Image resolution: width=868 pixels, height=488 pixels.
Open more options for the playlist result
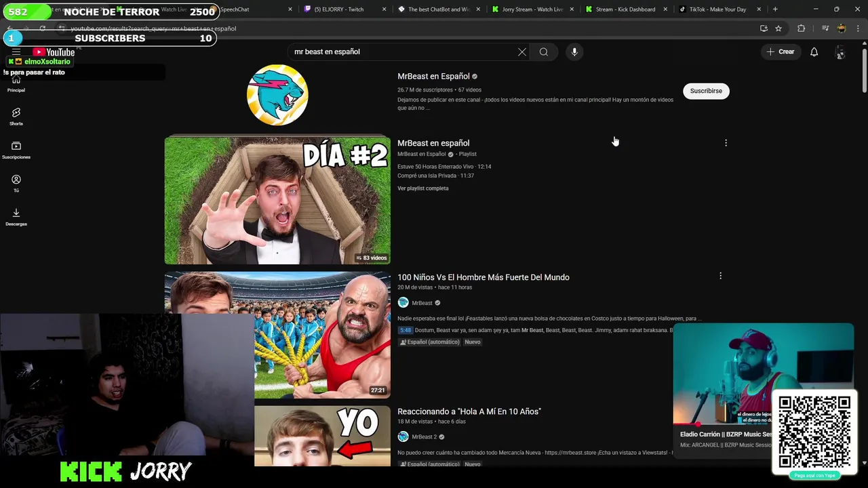click(726, 143)
